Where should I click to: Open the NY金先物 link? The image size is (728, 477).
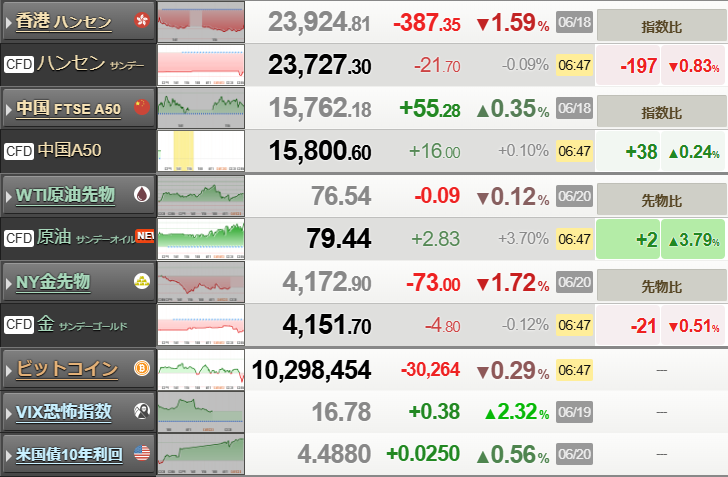pos(53,282)
